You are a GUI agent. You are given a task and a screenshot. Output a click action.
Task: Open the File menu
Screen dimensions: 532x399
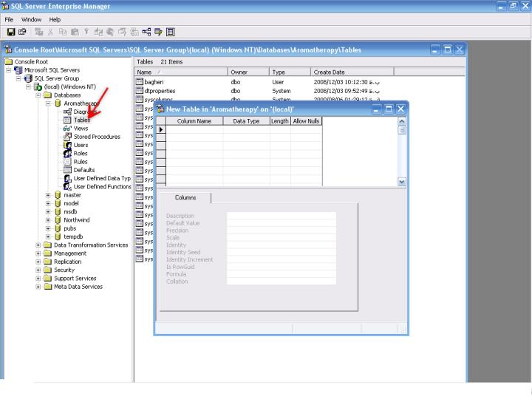[x=9, y=20]
